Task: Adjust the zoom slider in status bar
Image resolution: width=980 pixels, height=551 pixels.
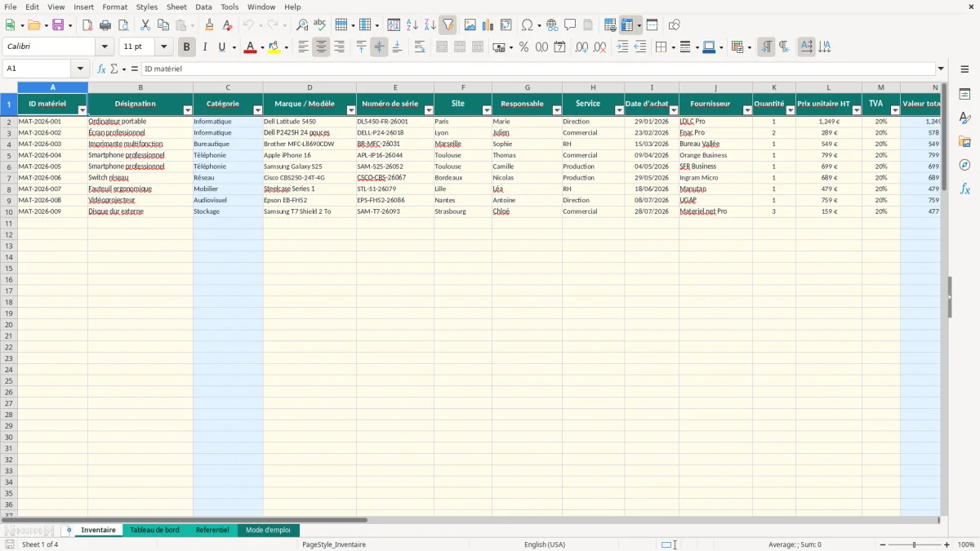Action: pyautogui.click(x=915, y=544)
